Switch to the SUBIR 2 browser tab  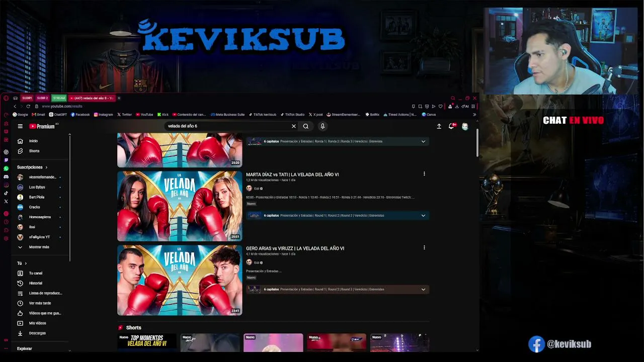pos(43,98)
